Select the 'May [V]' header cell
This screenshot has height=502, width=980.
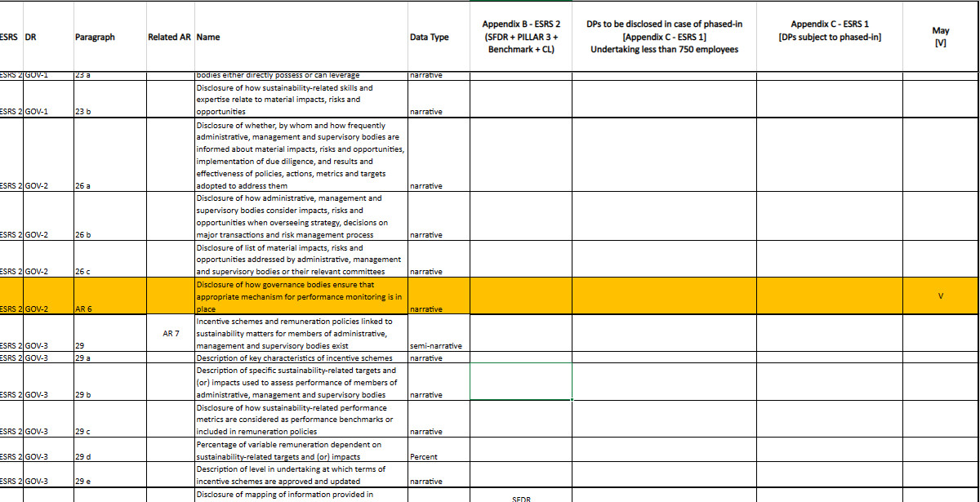coord(940,37)
